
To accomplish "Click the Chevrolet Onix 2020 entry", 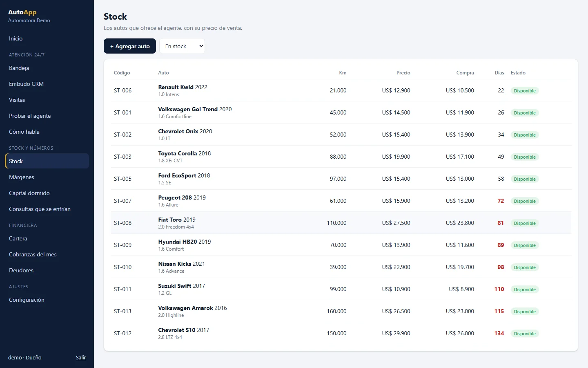I will (341, 135).
